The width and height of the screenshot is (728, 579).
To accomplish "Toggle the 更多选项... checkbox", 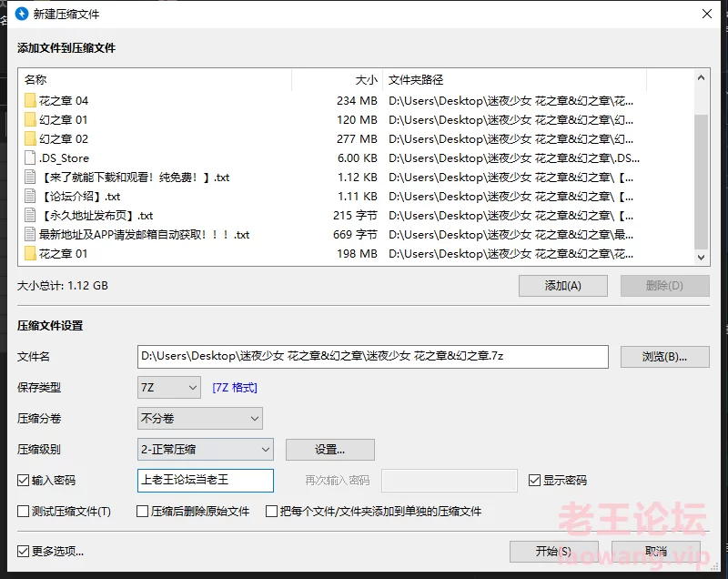I will tap(24, 551).
